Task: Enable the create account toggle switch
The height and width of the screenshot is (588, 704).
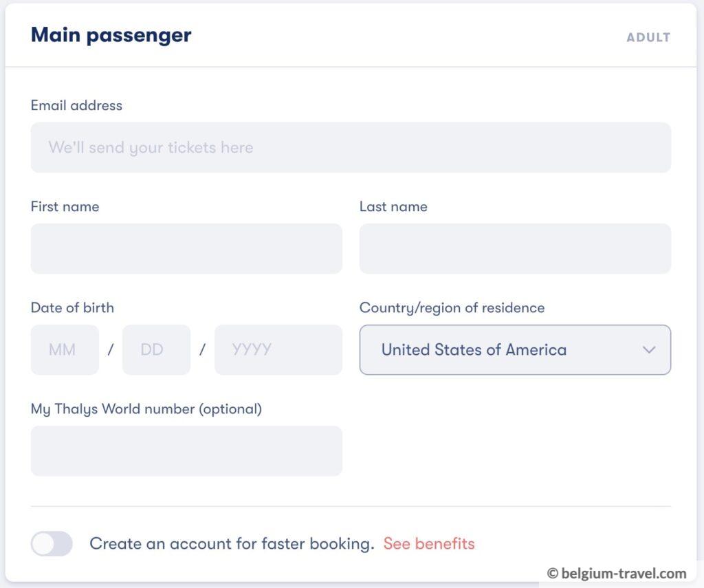Action: (52, 543)
